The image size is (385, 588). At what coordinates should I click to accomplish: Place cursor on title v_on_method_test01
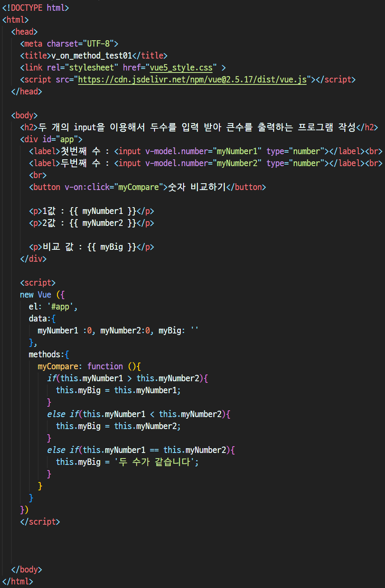click(92, 56)
